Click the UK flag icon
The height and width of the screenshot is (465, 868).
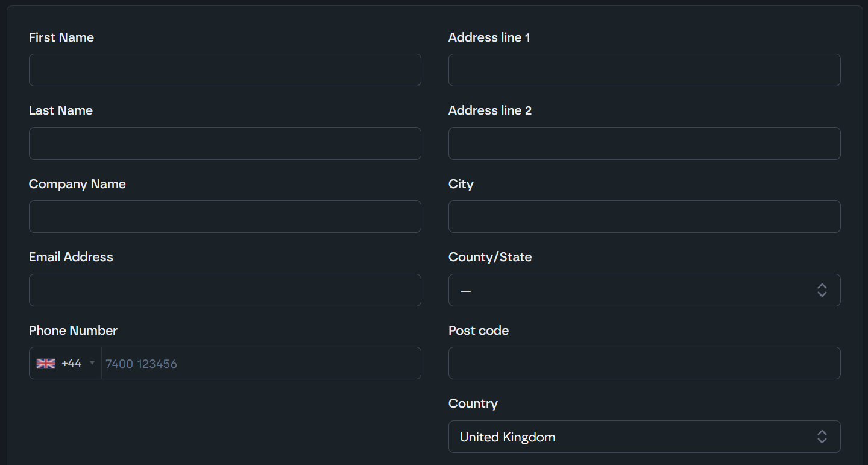46,363
